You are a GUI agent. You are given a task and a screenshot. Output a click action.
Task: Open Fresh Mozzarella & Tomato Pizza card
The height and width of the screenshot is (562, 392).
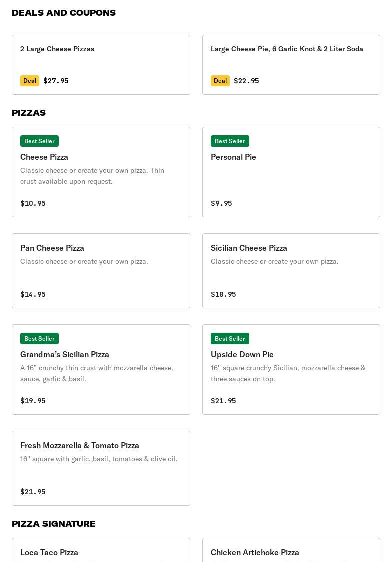tap(101, 468)
